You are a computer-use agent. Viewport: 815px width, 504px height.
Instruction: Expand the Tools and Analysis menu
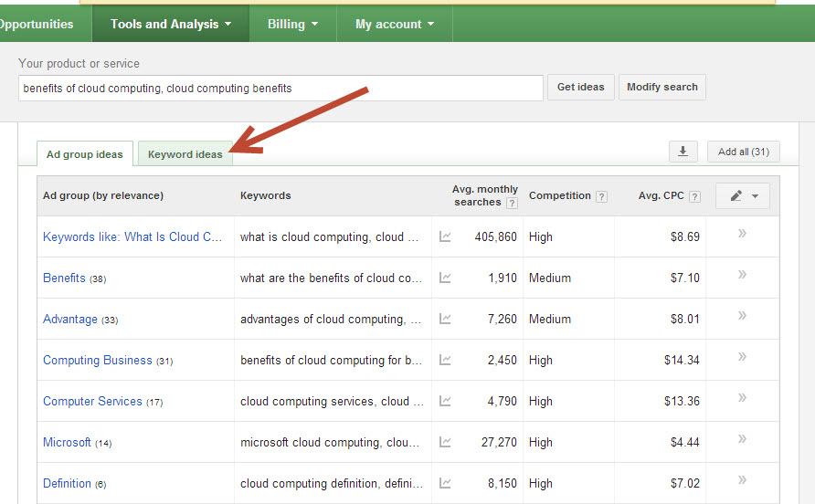click(171, 24)
